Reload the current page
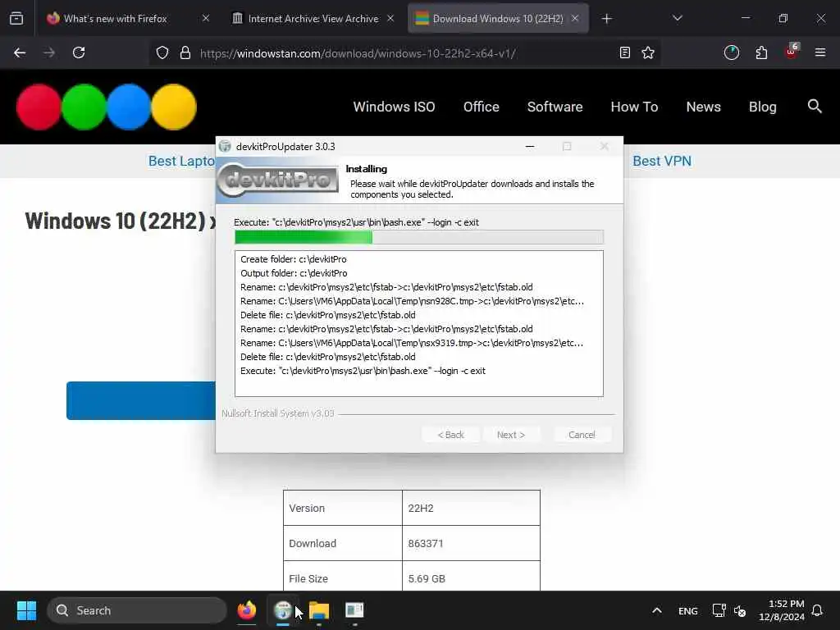The width and height of the screenshot is (840, 630). point(79,52)
